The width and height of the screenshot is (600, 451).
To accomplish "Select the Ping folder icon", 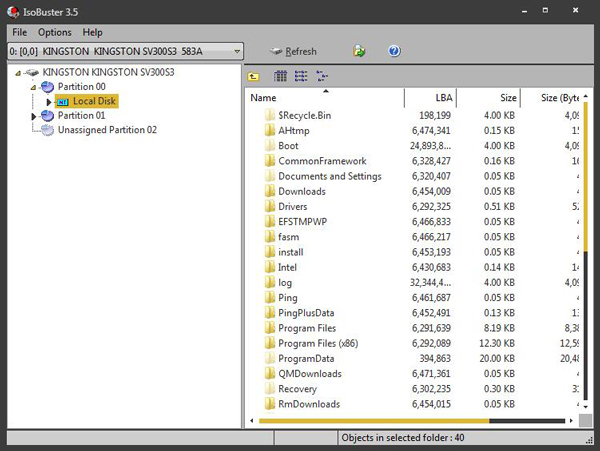I will point(270,298).
